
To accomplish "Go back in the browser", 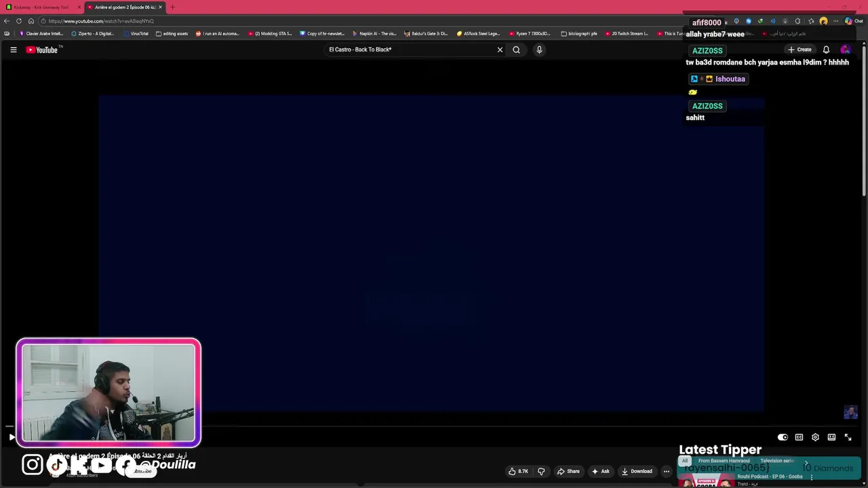I will pyautogui.click(x=7, y=21).
